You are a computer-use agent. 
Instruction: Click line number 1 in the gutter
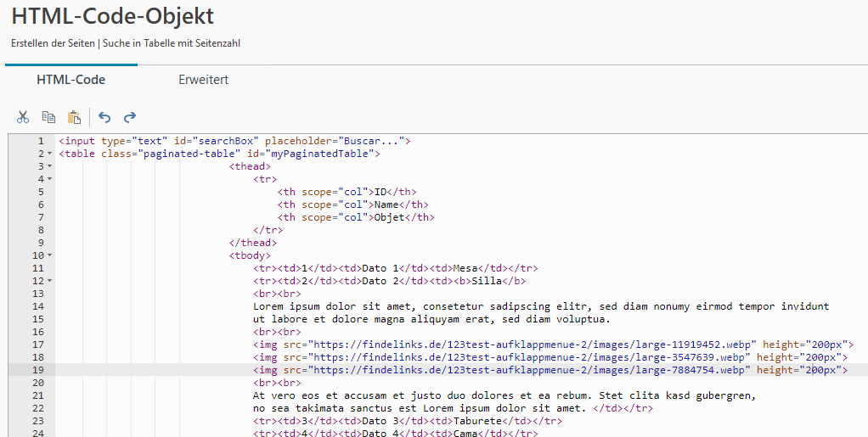40,141
